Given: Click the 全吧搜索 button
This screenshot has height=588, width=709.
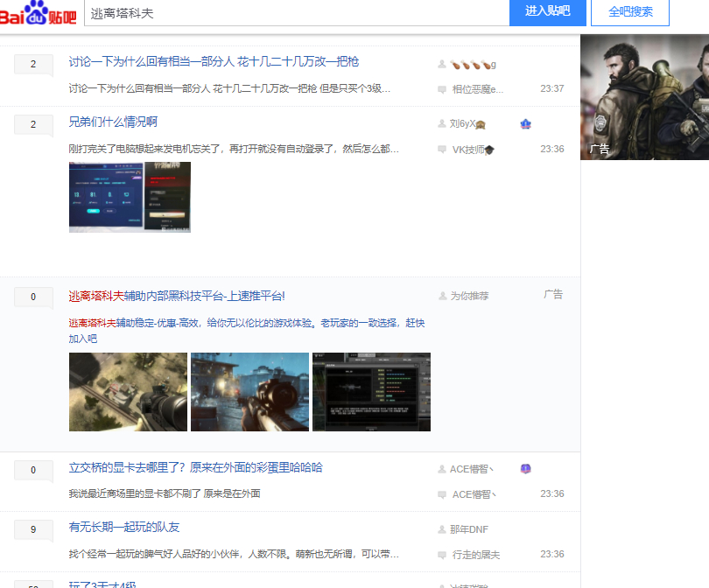Looking at the screenshot, I should 630,12.
